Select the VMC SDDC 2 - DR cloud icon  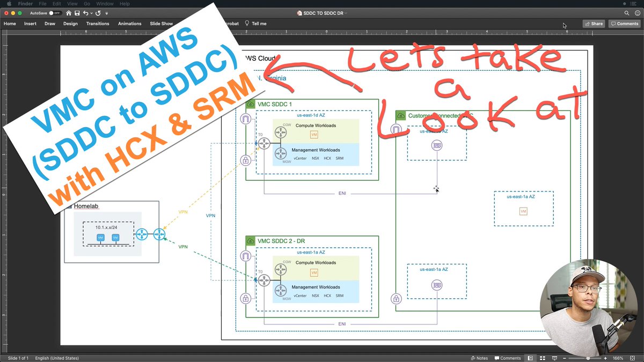251,241
